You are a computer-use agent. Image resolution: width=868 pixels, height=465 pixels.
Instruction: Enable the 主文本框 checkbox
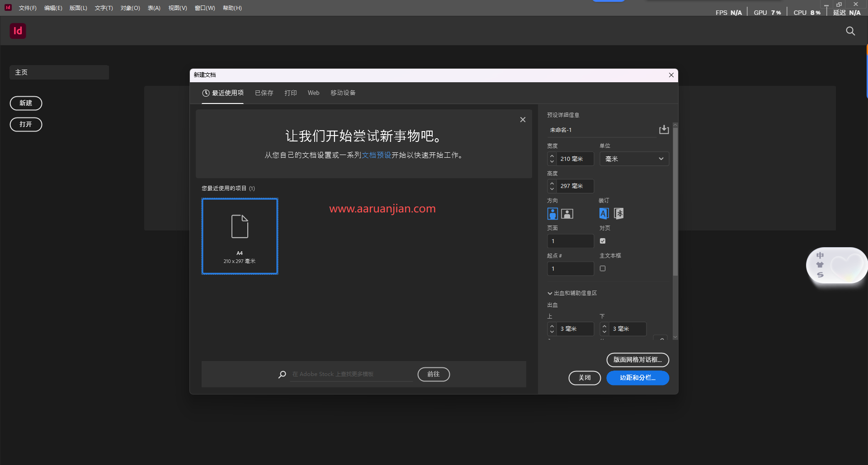tap(602, 268)
